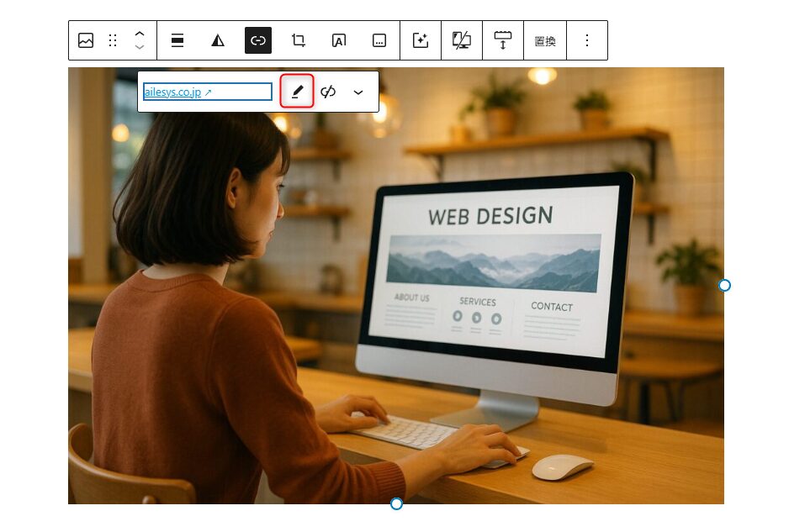
Task: Move block up with the up chevron
Action: 140,34
